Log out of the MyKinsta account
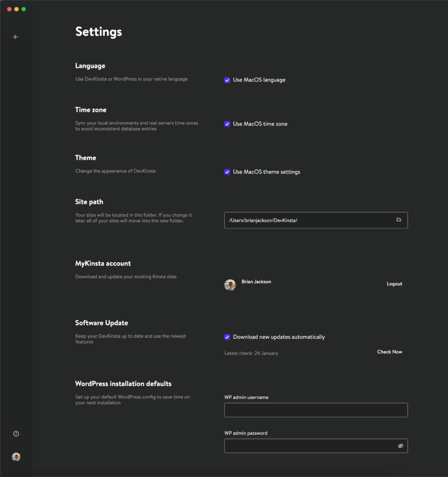Screen dimensions: 448x477 click(x=394, y=284)
